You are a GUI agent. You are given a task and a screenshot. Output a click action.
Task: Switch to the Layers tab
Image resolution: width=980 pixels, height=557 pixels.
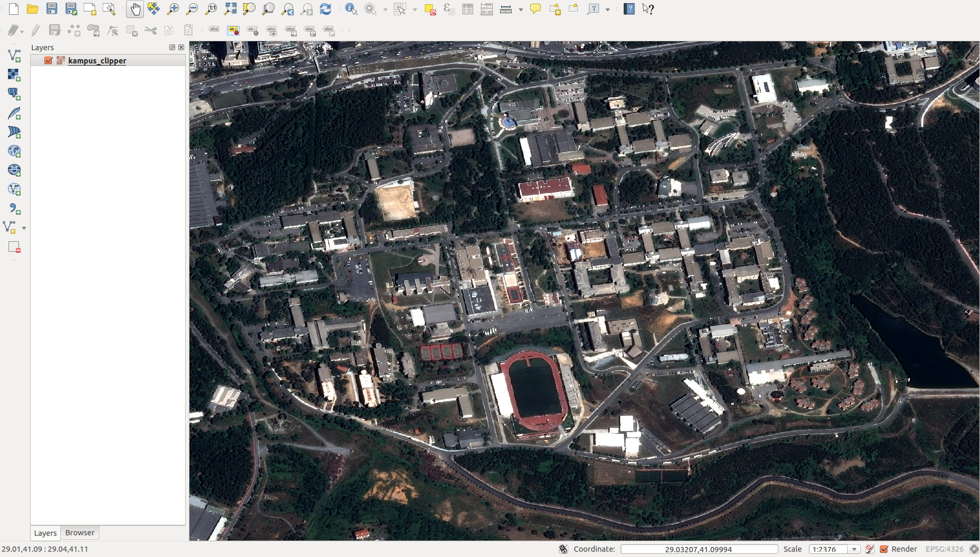point(46,533)
